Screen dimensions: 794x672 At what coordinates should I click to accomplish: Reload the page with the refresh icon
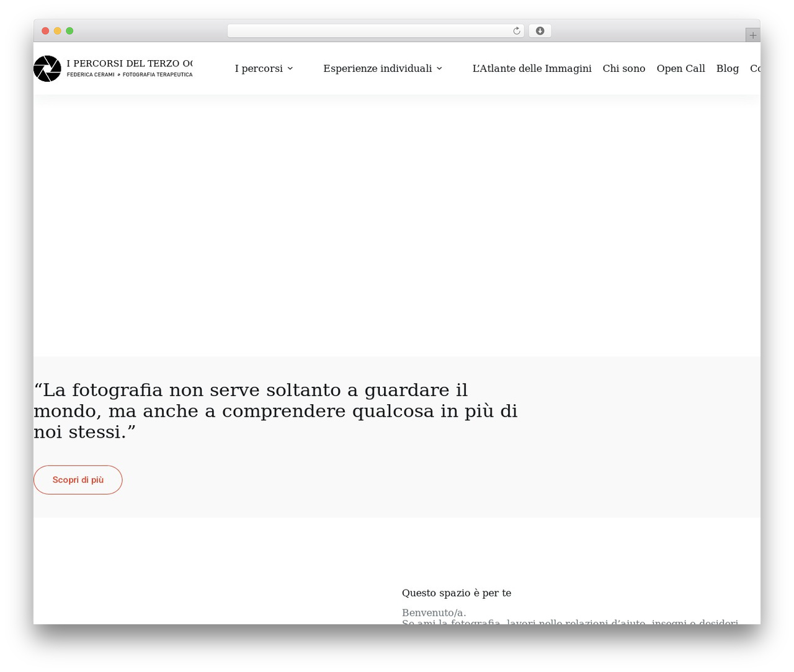coord(517,31)
